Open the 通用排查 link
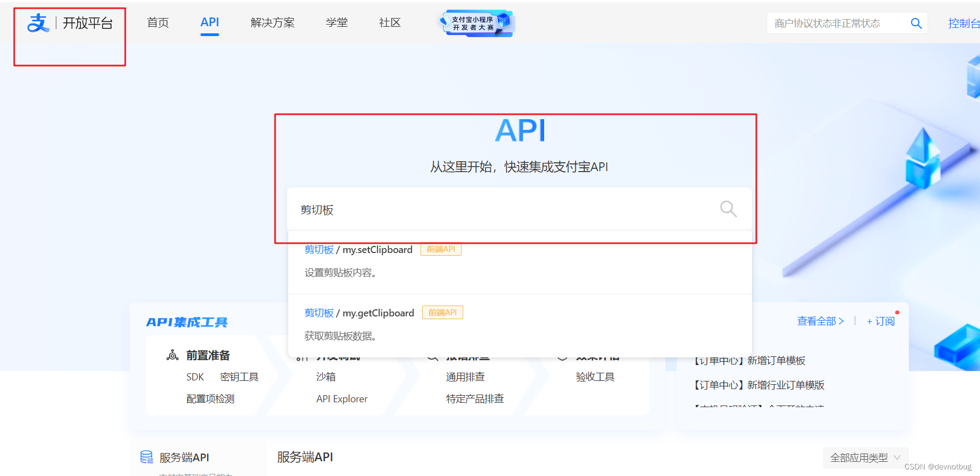Image resolution: width=980 pixels, height=476 pixels. [465, 377]
